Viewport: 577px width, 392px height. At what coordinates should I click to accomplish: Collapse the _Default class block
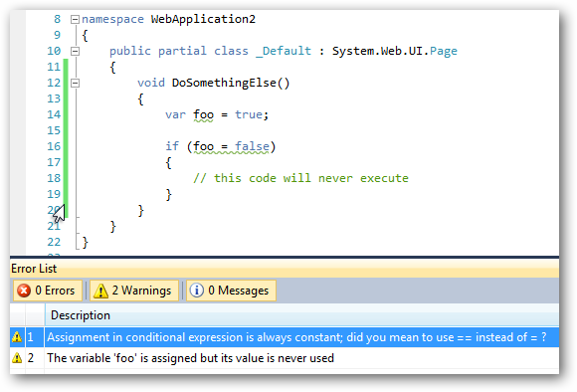tap(75, 51)
